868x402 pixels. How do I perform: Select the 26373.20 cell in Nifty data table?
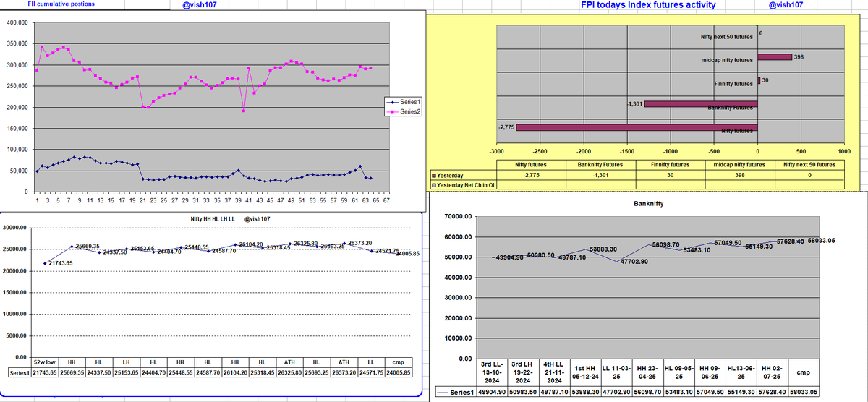(x=344, y=372)
